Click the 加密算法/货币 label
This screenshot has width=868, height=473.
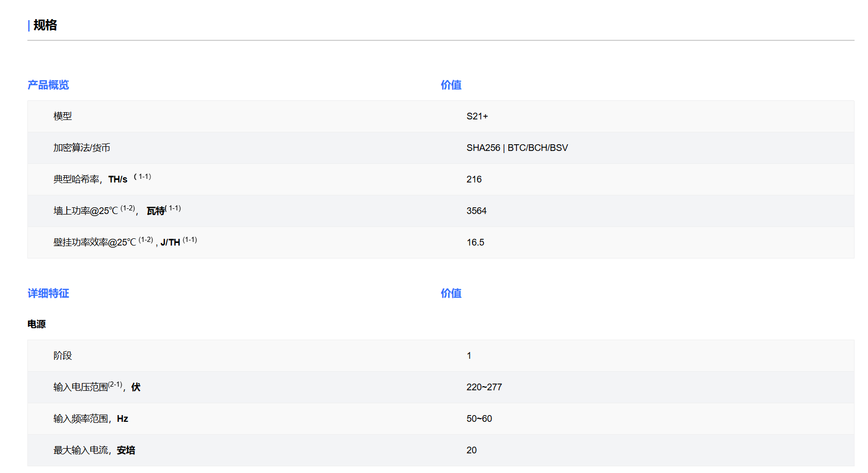[82, 148]
